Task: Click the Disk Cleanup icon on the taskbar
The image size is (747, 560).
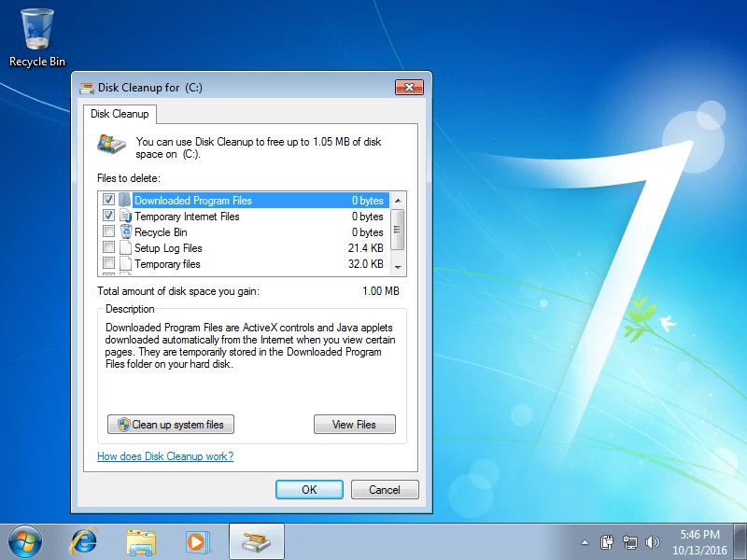Action: pos(256,541)
